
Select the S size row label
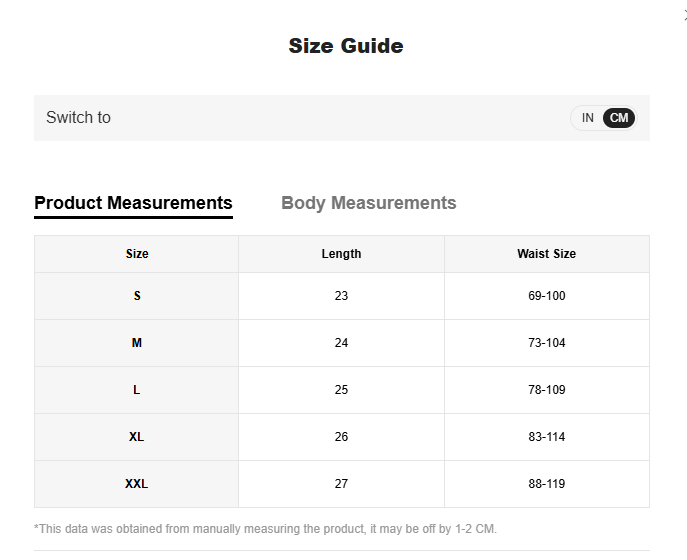click(x=137, y=296)
